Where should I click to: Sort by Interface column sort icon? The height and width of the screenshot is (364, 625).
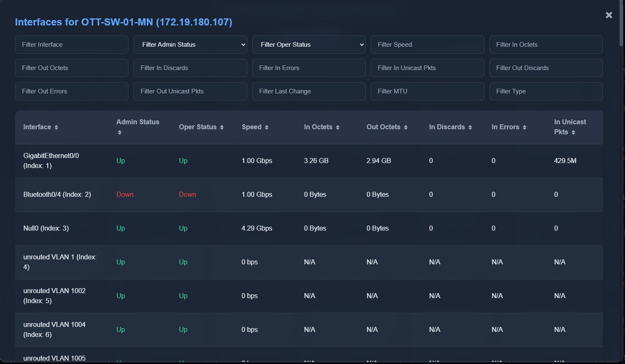point(56,128)
